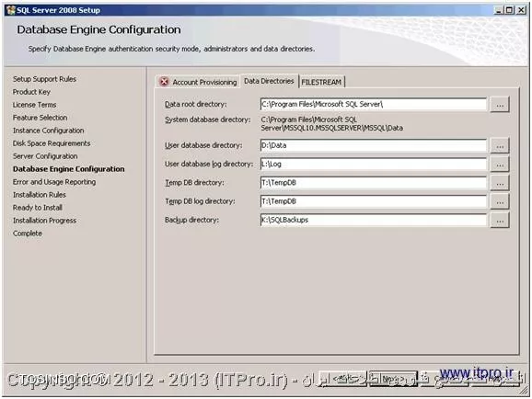
Task: Select the Complete step
Action: click(27, 234)
